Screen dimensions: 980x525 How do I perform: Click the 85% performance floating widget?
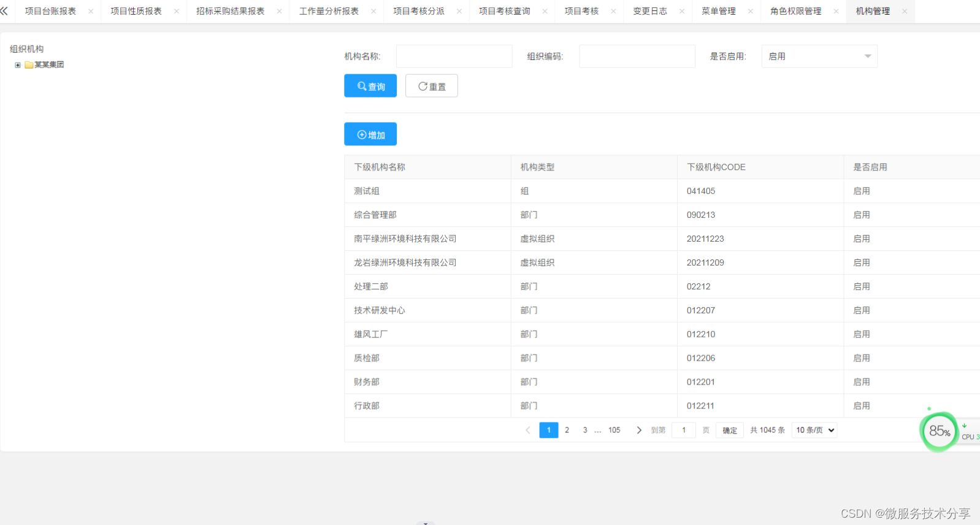(x=939, y=431)
